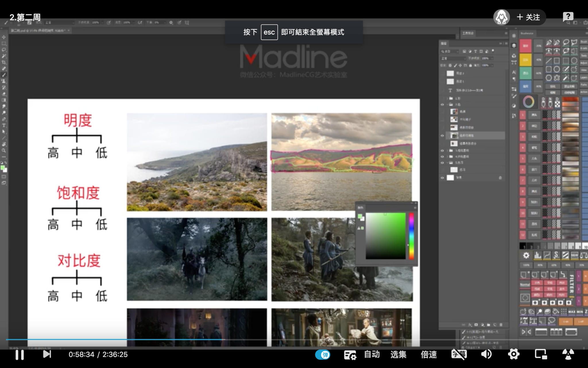Play the next video

[x=47, y=354]
